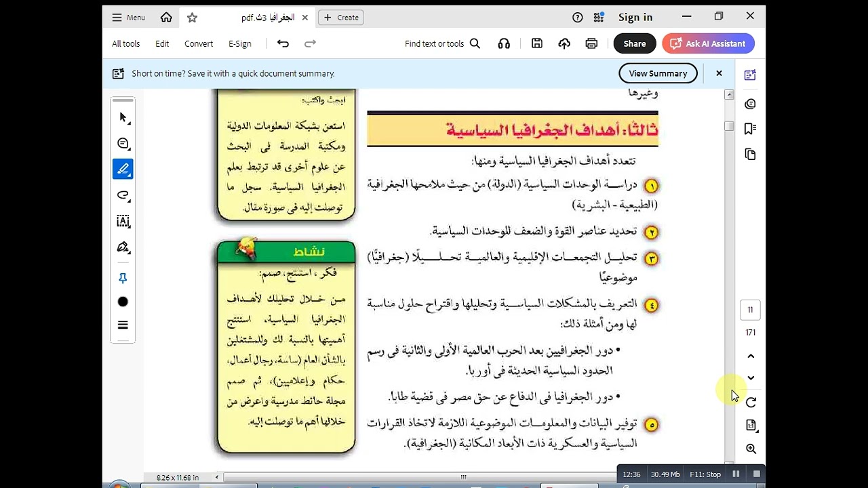Screen dimensions: 868x488
Task: Open the black color swatch
Action: click(x=123, y=302)
